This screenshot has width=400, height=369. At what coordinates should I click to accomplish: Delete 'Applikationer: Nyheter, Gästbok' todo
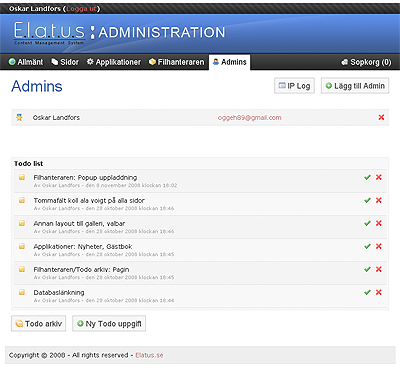tap(379, 246)
